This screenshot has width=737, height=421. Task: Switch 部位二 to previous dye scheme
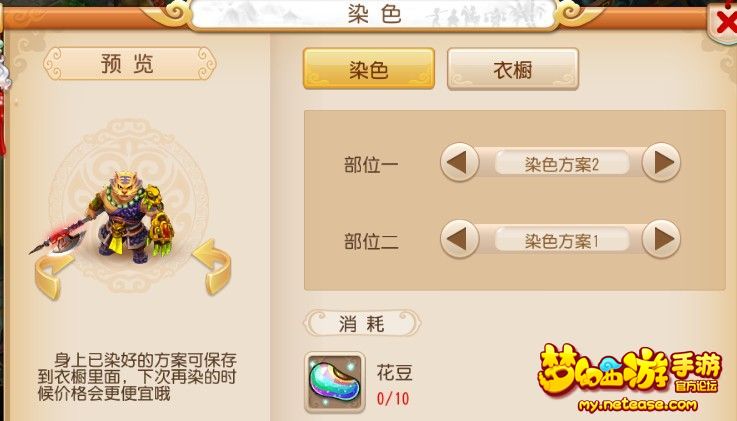[x=459, y=240]
